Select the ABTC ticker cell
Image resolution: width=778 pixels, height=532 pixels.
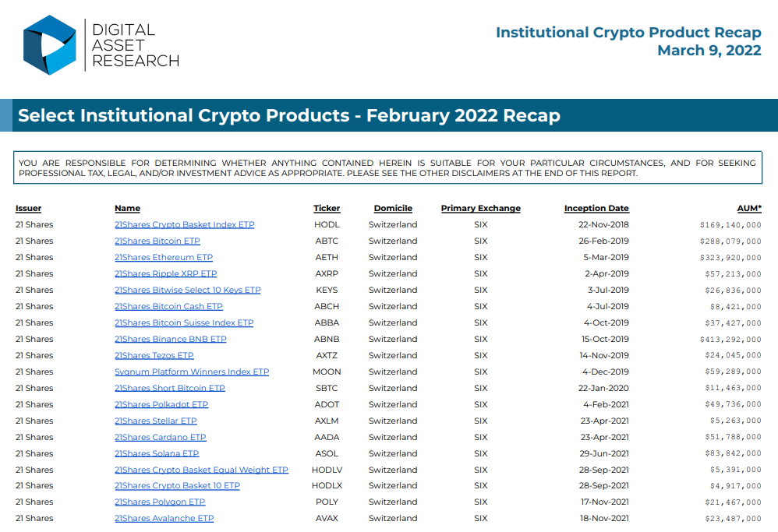(327, 241)
